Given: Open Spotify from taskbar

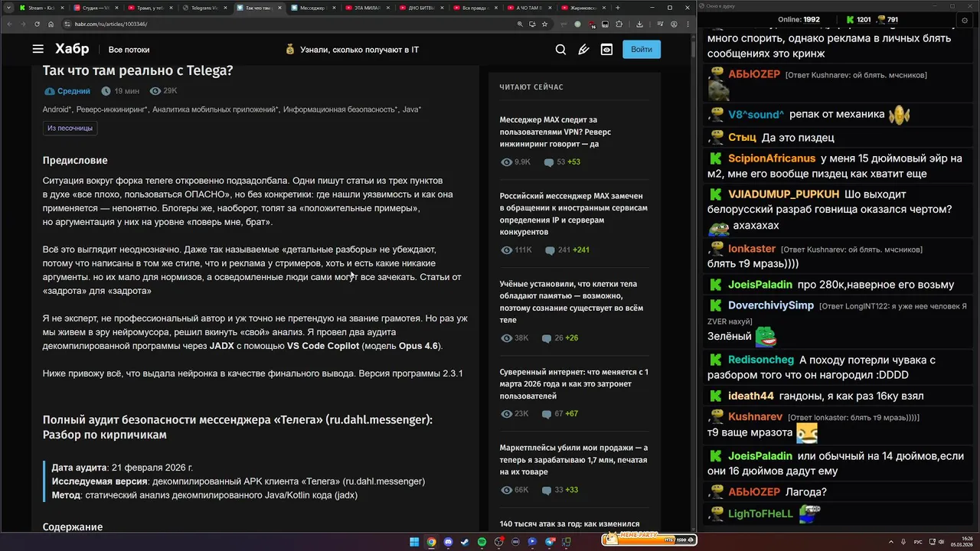Looking at the screenshot, I should [482, 542].
